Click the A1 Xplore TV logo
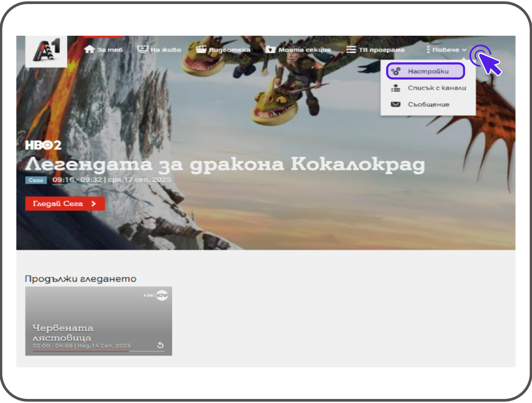This screenshot has width=532, height=403. pyautogui.click(x=46, y=51)
